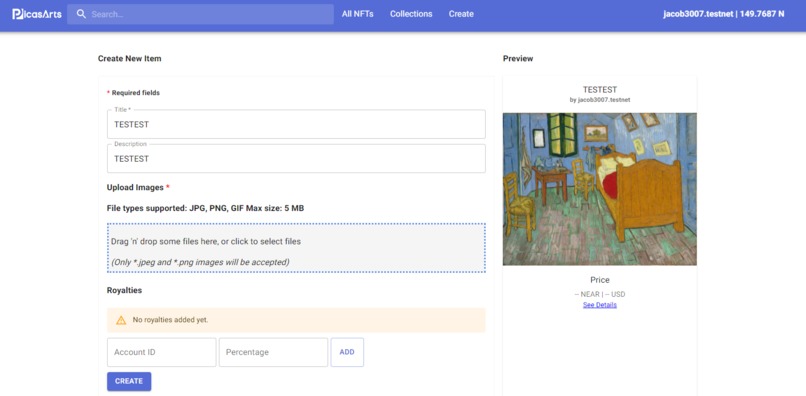806x396 pixels.
Task: Open the See Details link
Action: [599, 305]
